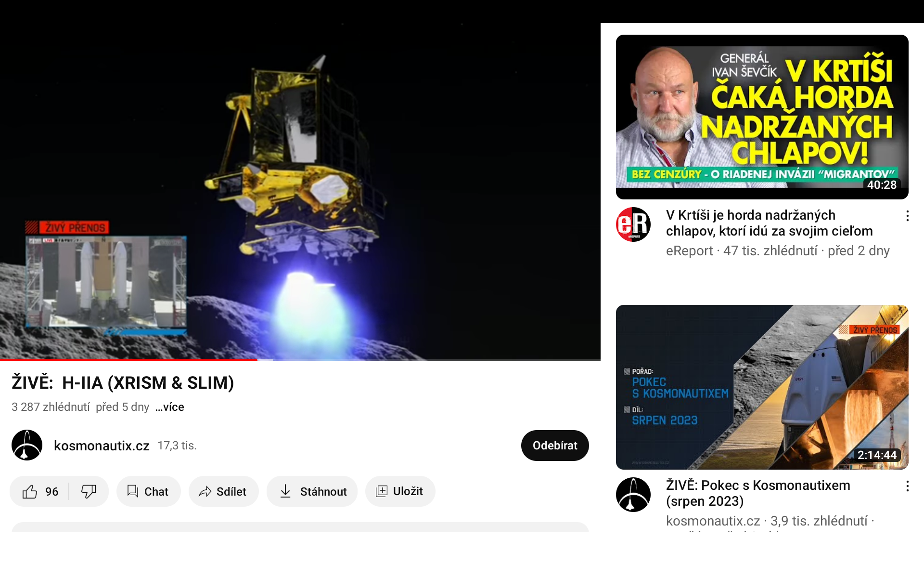The height and width of the screenshot is (578, 924).
Task: Open V Krtíši video thumbnail
Action: coord(762,117)
